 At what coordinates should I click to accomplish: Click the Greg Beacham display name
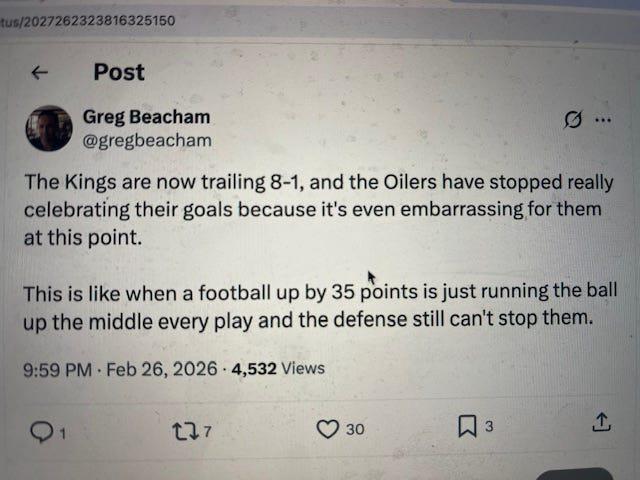146,117
